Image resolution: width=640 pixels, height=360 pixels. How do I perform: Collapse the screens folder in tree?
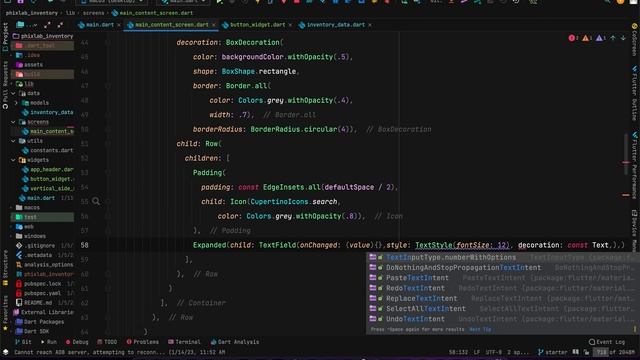coord(13,122)
